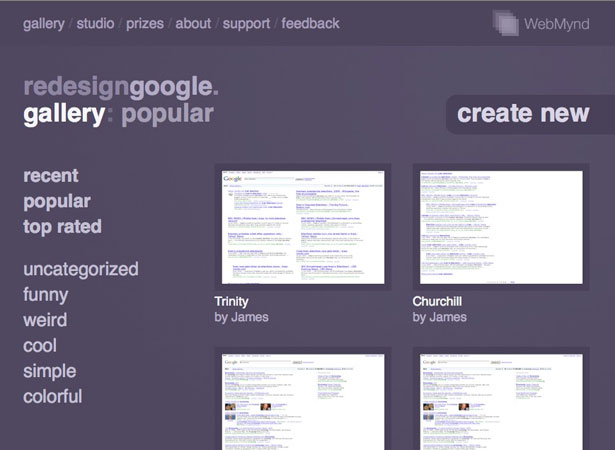Image resolution: width=615 pixels, height=450 pixels.
Task: Open the support link
Action: [x=246, y=24]
